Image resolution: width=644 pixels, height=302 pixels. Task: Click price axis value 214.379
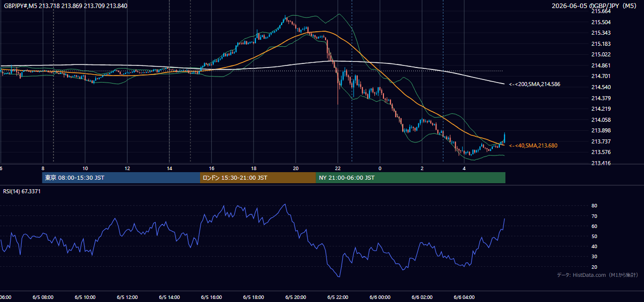tap(601, 98)
